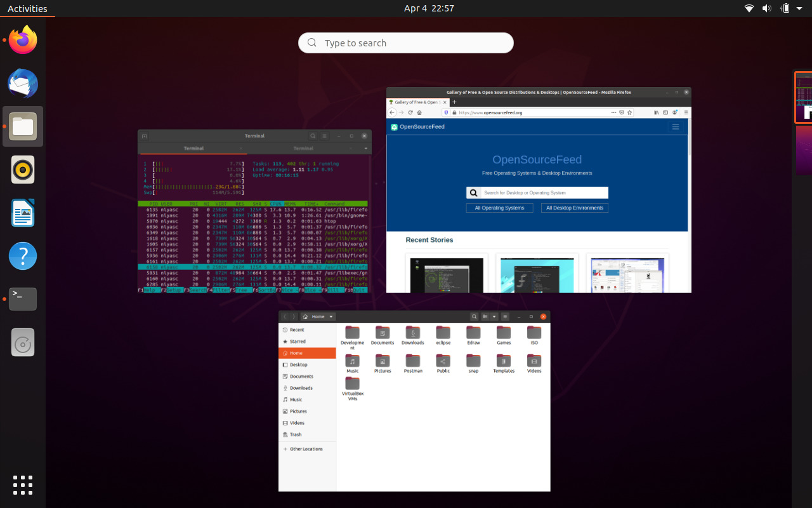The width and height of the screenshot is (812, 508).
Task: Open the Firefox page actions ellipsis menu
Action: [613, 112]
